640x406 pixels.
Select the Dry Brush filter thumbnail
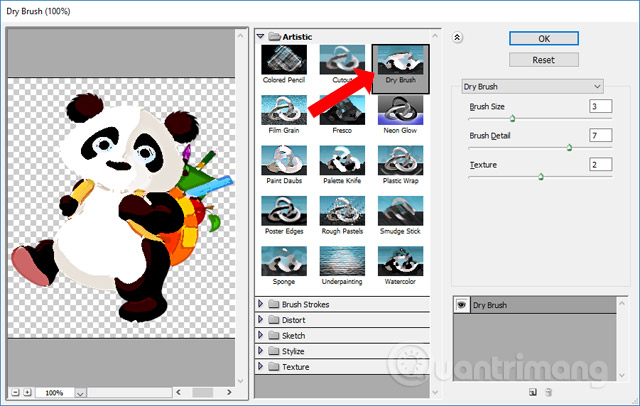coord(400,60)
